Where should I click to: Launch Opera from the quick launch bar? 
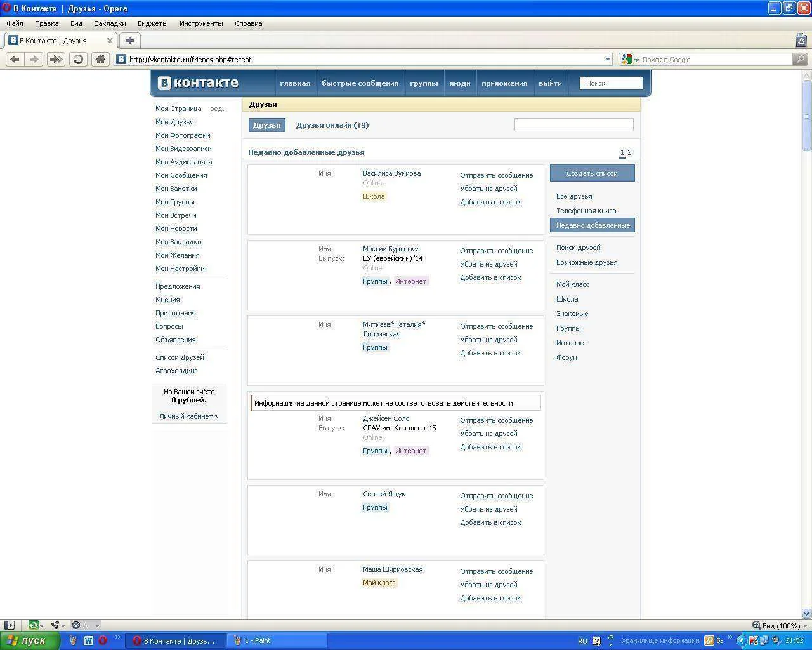tap(103, 640)
